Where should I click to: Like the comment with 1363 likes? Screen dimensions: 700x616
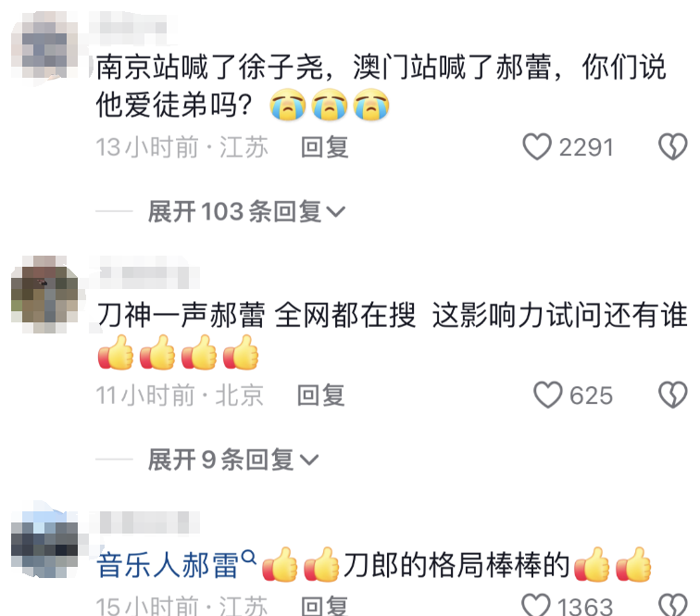[x=536, y=605]
